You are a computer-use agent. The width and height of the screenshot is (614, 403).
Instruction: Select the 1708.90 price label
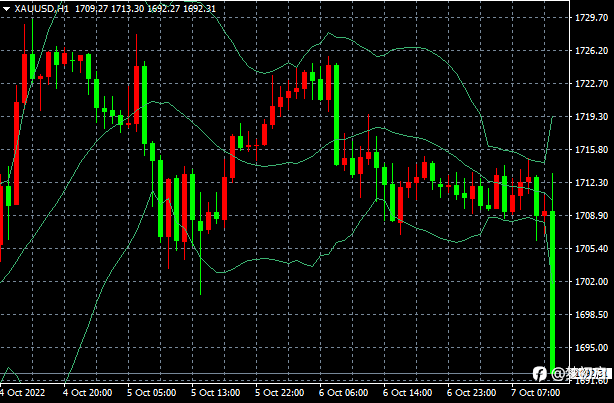[591, 215]
